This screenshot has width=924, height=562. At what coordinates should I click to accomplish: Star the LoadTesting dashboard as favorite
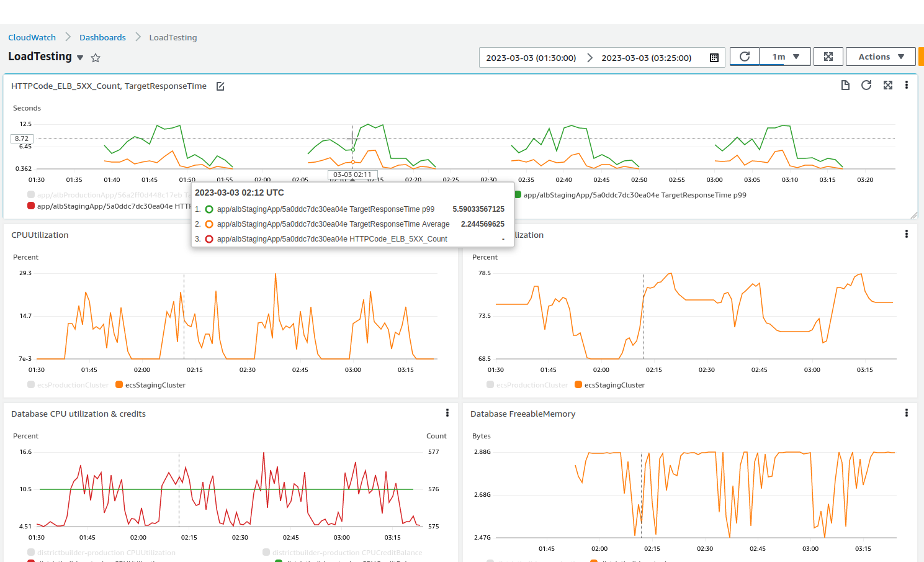95,57
